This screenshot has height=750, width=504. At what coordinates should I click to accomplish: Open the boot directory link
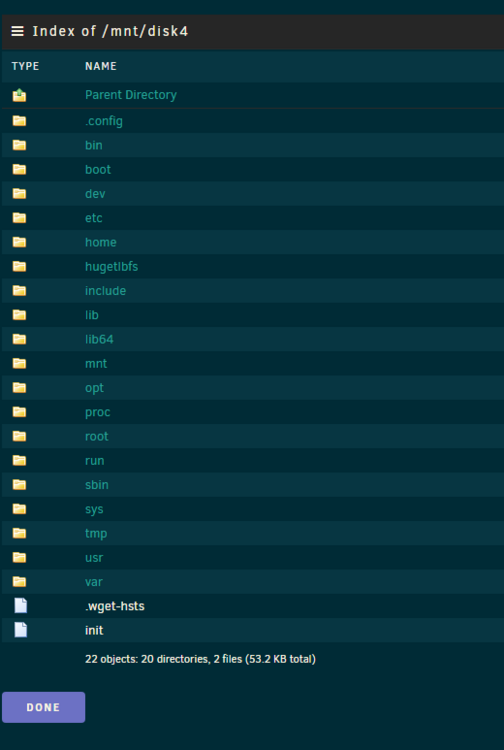pyautogui.click(x=98, y=169)
